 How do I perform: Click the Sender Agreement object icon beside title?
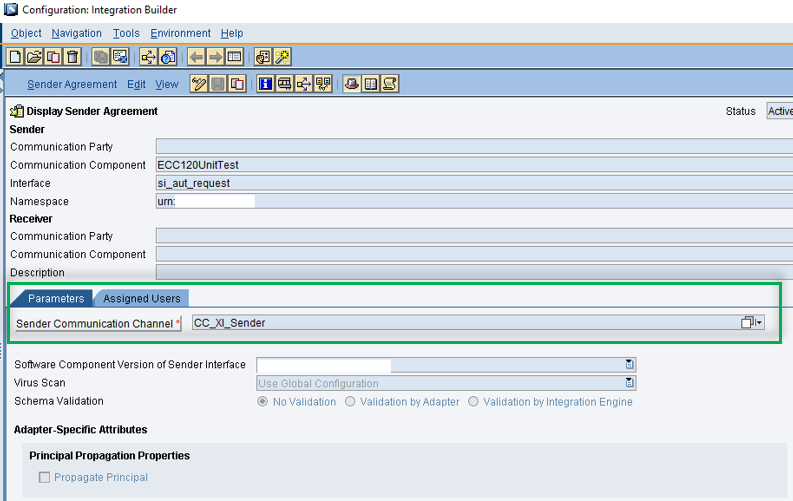pos(17,111)
